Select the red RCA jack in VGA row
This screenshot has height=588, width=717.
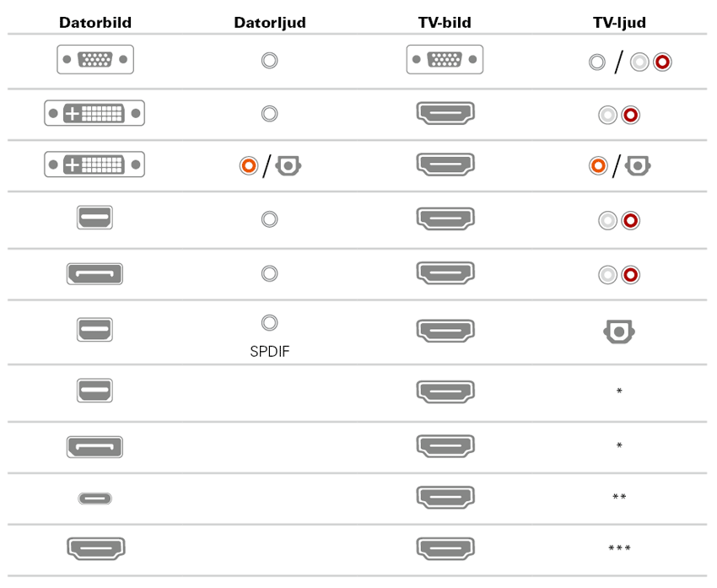coord(662,62)
